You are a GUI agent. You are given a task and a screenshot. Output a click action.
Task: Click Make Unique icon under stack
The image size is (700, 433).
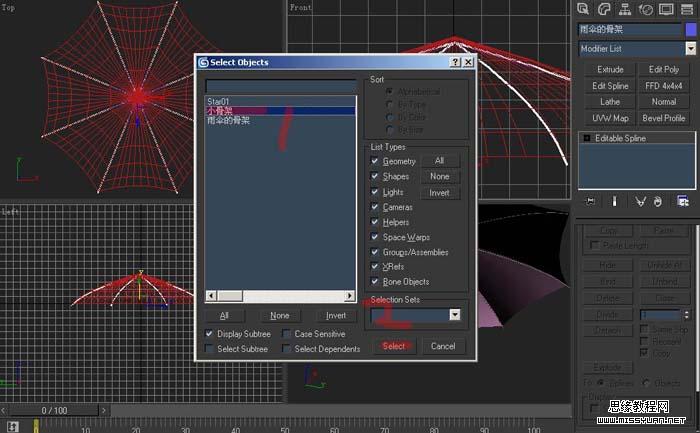[x=640, y=201]
